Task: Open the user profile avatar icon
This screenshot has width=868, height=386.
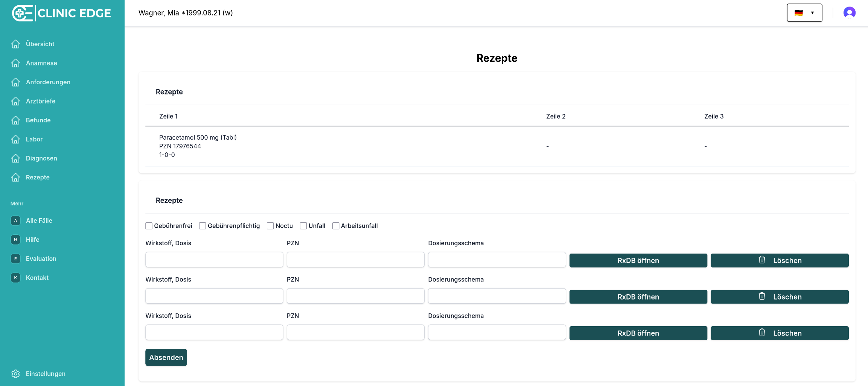Action: click(849, 13)
